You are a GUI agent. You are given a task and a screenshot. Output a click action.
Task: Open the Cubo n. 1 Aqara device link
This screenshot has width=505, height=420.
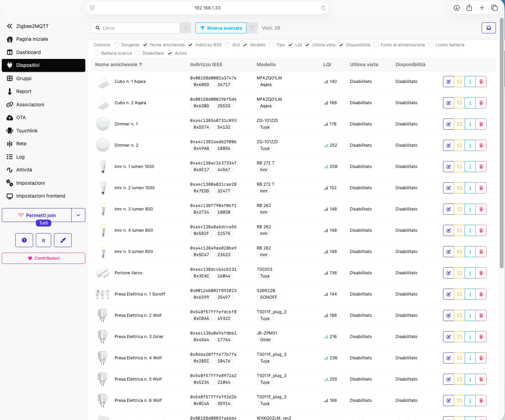(x=130, y=82)
